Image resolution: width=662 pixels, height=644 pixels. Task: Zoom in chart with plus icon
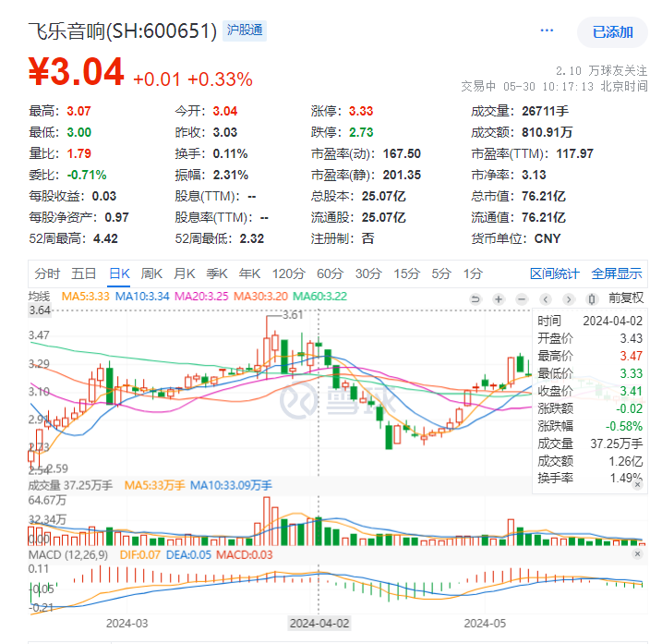tap(499, 299)
